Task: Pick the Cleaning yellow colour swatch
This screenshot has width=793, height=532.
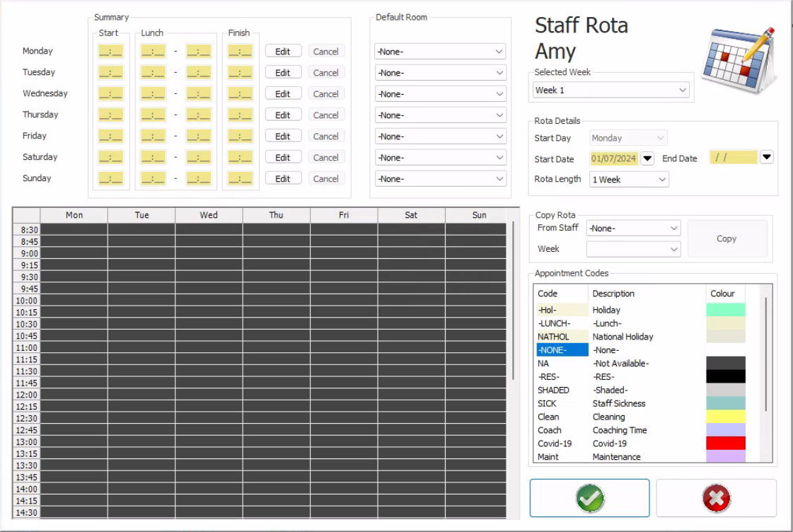Action: coord(726,417)
